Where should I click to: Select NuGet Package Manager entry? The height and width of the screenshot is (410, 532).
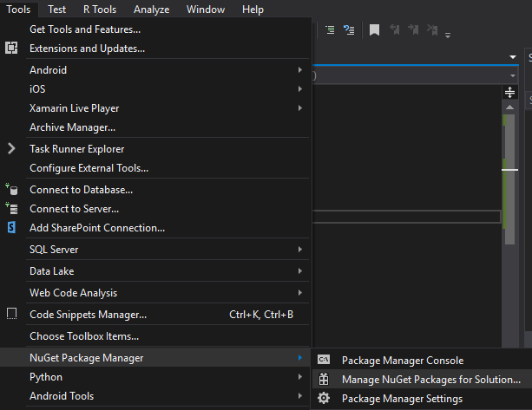(155, 358)
